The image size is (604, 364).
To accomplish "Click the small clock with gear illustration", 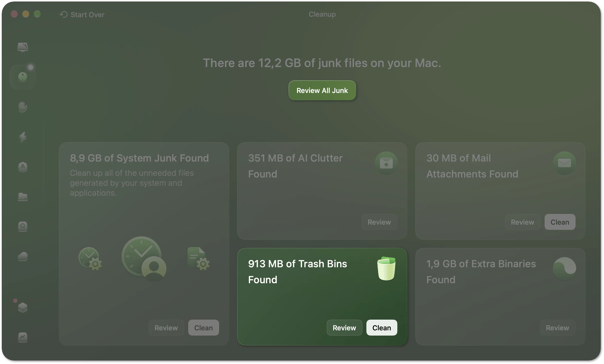I will 90,259.
